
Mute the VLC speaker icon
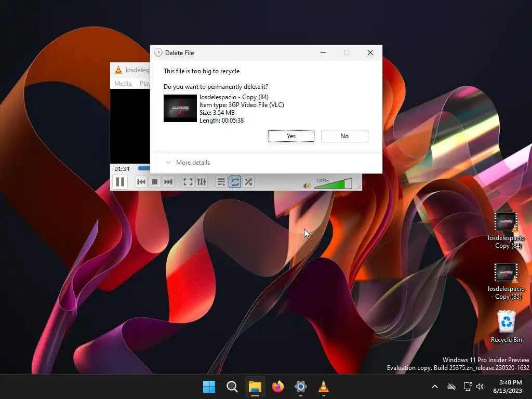click(307, 185)
